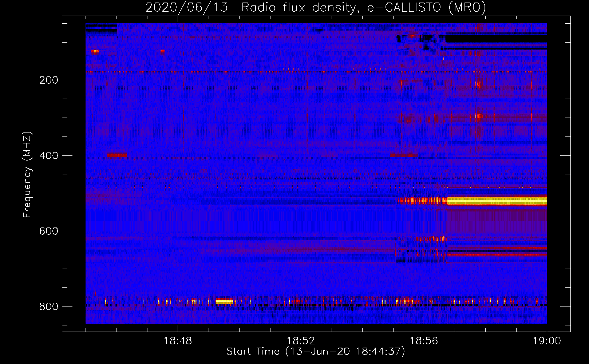Click the 400 frequency tick label
Image resolution: width=589 pixels, height=364 pixels.
tap(49, 156)
